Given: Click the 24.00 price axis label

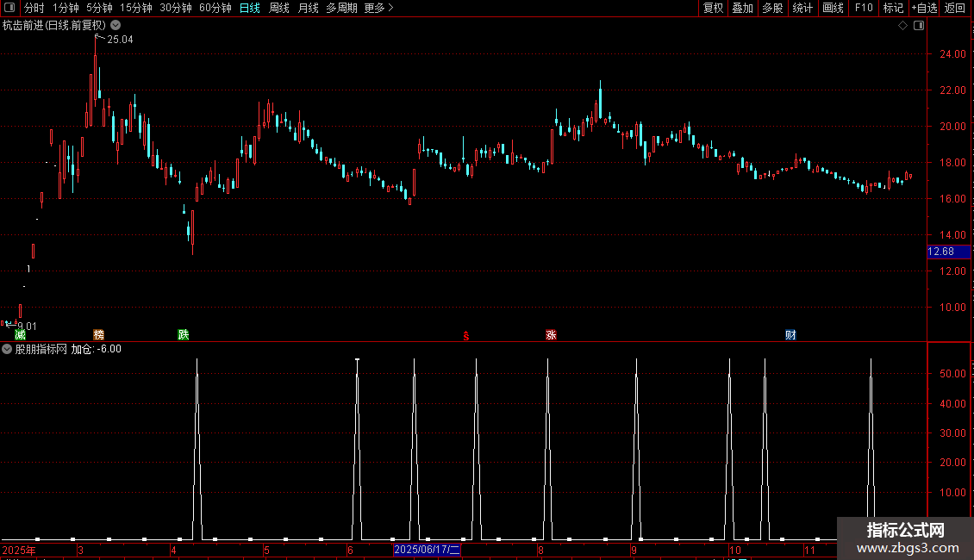Looking at the screenshot, I should (952, 54).
